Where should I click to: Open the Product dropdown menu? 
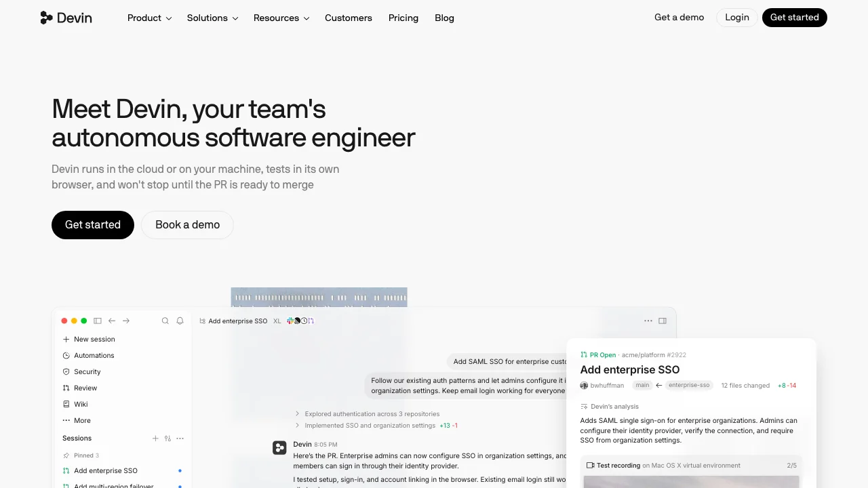pyautogui.click(x=149, y=18)
